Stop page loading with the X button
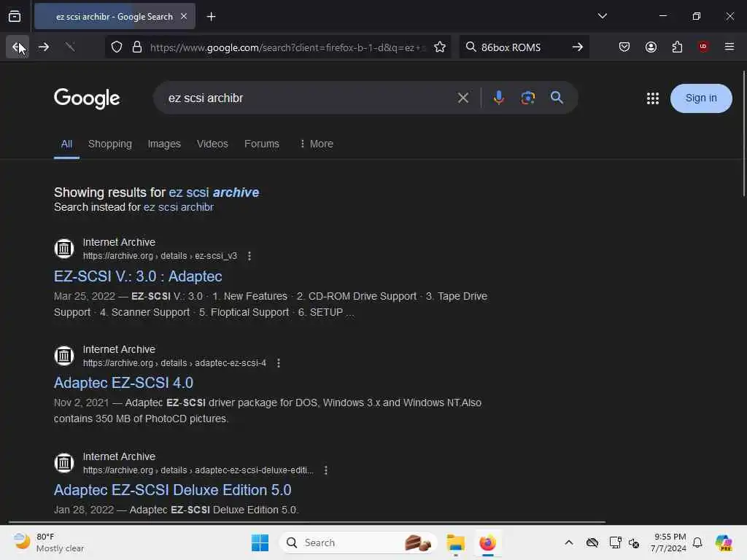747x560 pixels. click(70, 47)
